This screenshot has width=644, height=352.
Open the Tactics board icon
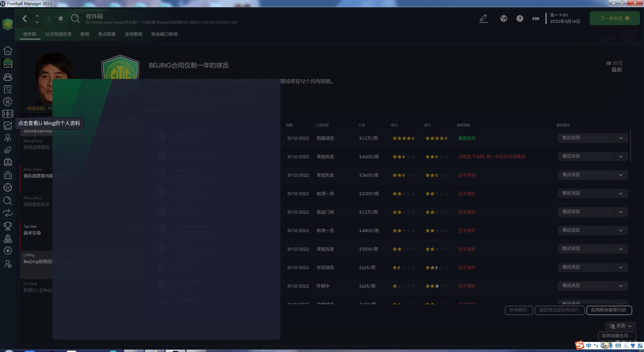click(8, 114)
